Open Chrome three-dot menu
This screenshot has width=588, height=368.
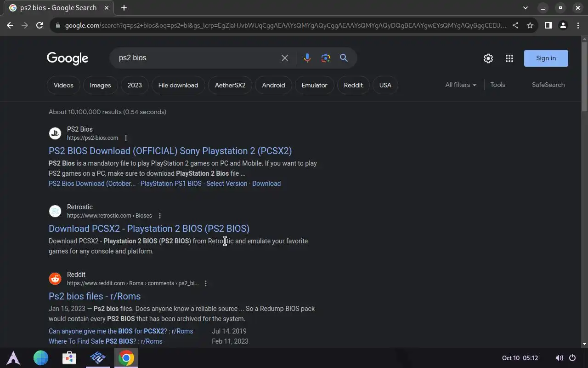577,25
